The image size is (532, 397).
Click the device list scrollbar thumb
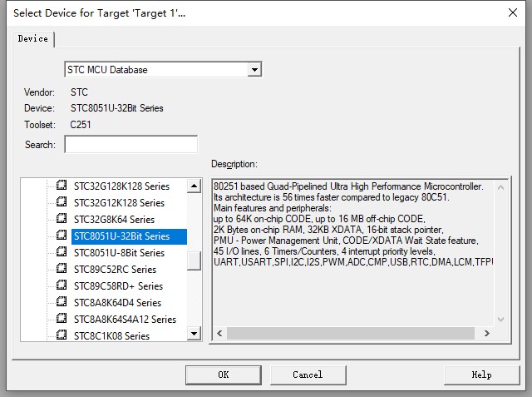194,261
